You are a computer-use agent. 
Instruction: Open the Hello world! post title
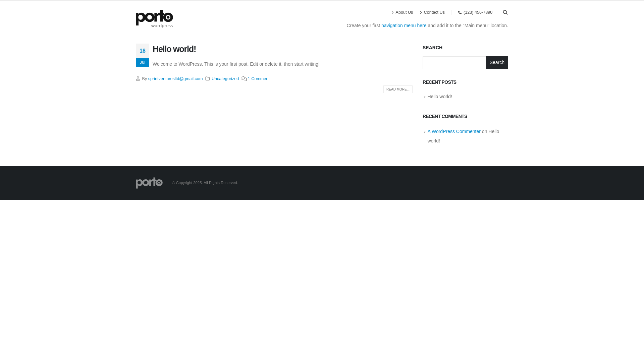tap(174, 49)
